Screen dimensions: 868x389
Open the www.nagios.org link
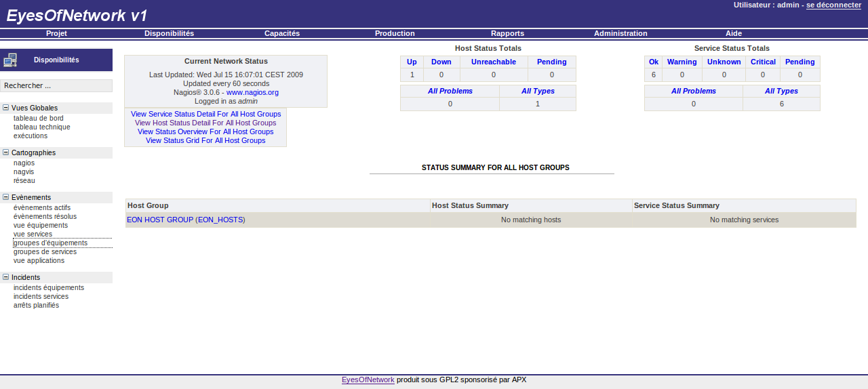click(252, 92)
